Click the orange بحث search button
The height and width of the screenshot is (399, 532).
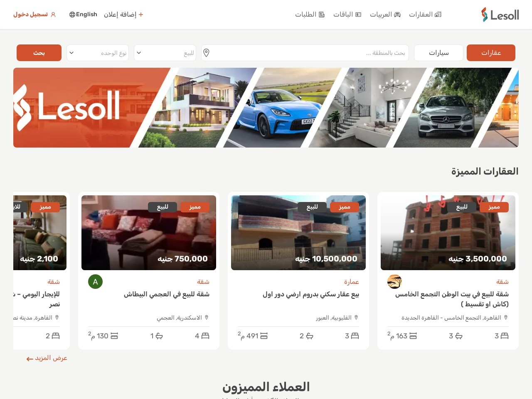[39, 53]
